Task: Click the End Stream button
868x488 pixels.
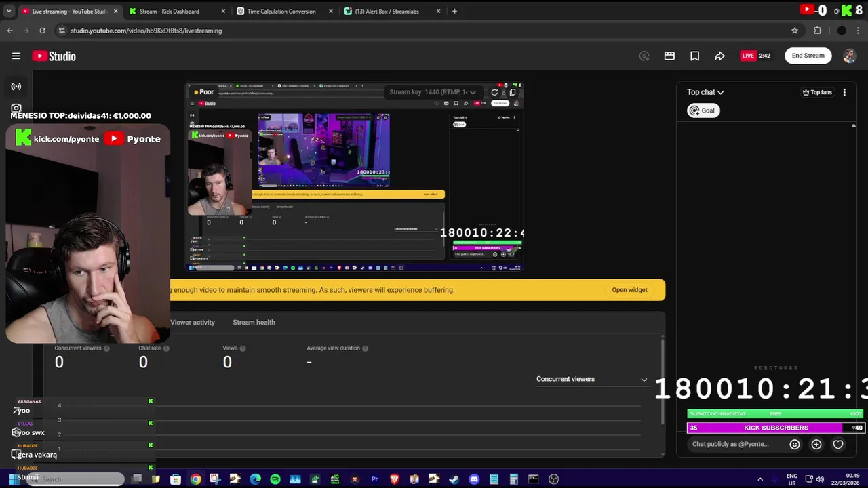Action: click(808, 56)
